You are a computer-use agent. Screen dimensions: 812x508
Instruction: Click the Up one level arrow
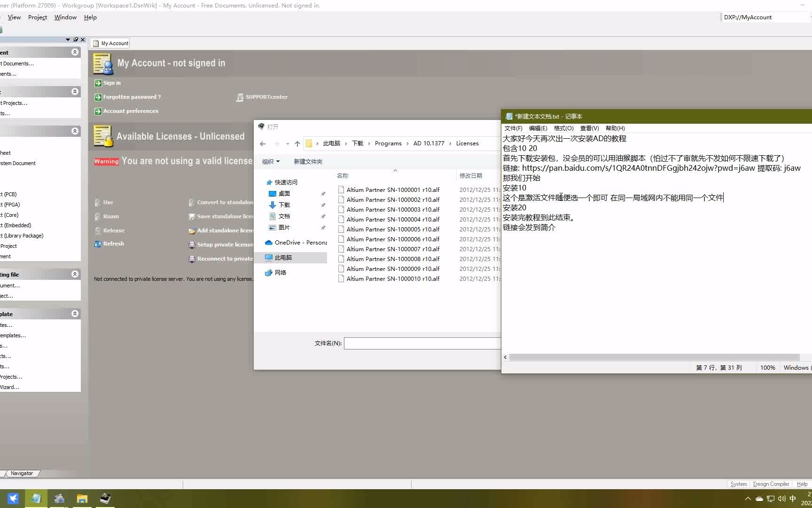(x=297, y=144)
